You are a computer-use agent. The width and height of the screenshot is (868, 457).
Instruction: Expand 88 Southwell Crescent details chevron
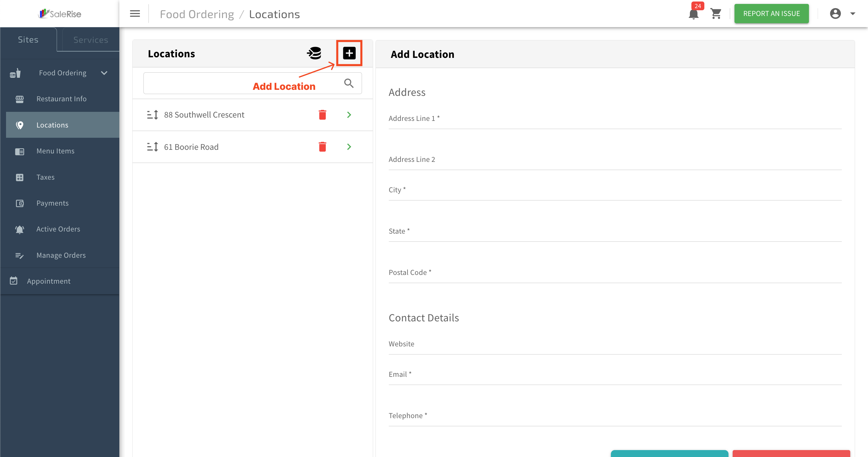[x=349, y=115]
